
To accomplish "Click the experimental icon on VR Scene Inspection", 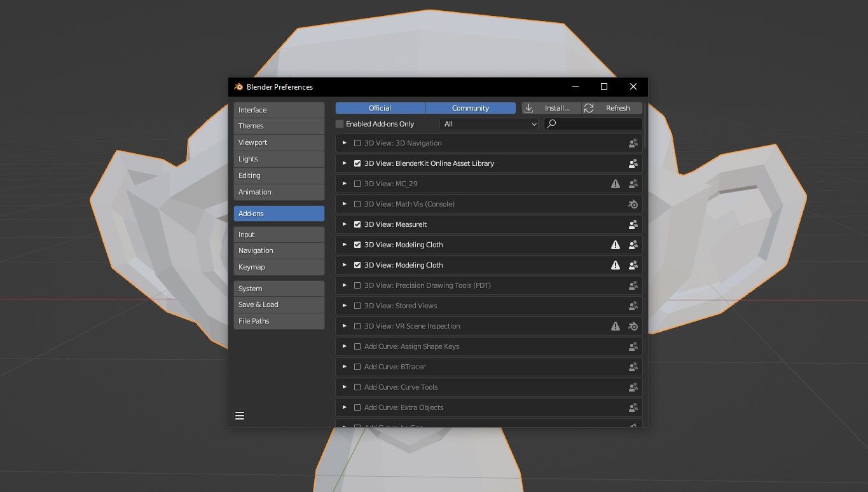I will [x=633, y=326].
